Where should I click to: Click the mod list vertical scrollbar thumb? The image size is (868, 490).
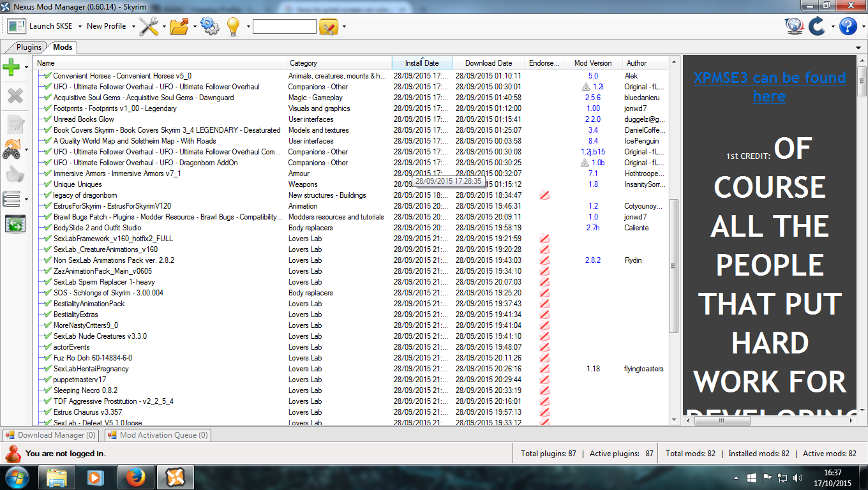673,265
